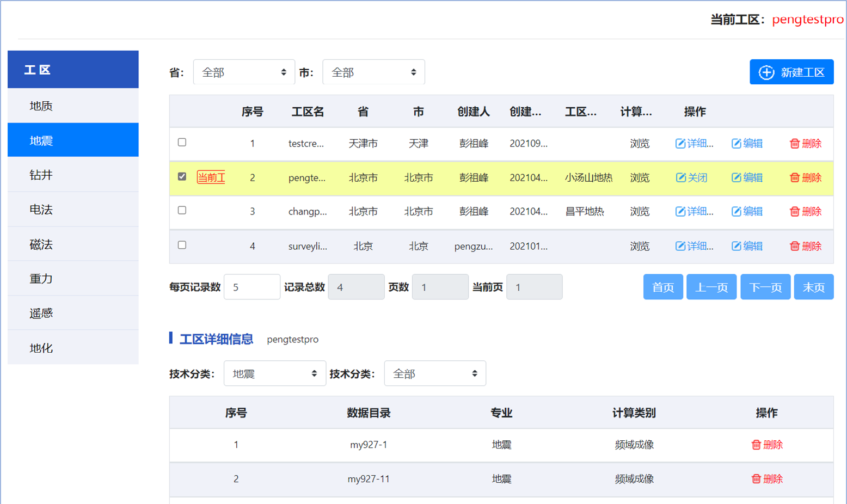This screenshot has width=847, height=504.
Task: Select 地化 in the sidebar
Action: [73, 348]
